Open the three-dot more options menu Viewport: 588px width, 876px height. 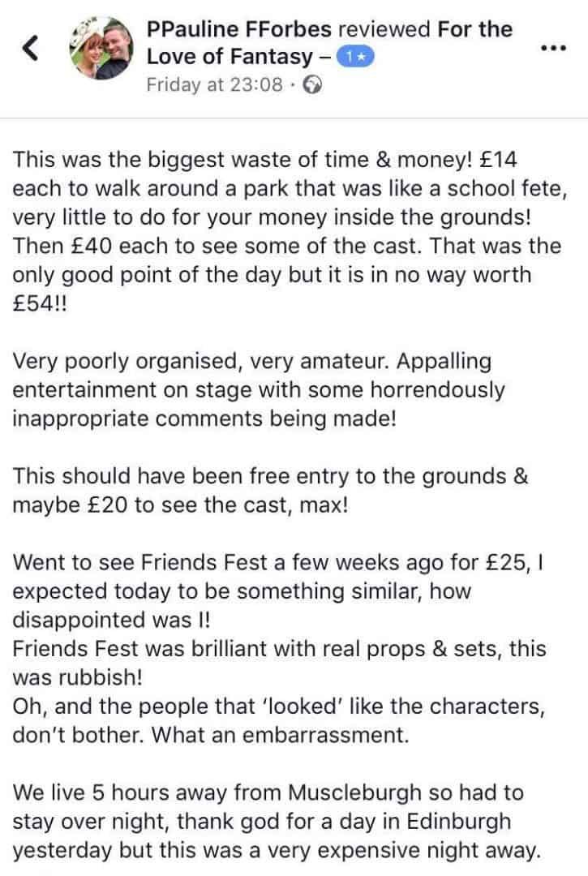click(552, 48)
